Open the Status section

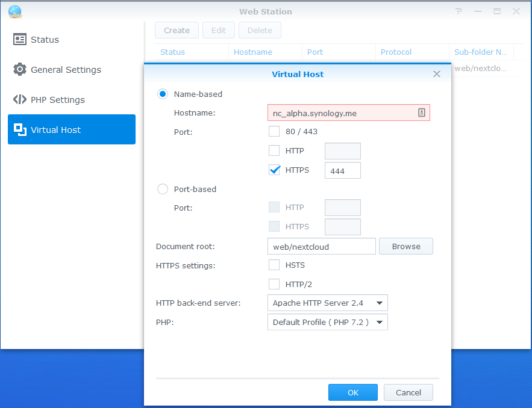(x=72, y=39)
